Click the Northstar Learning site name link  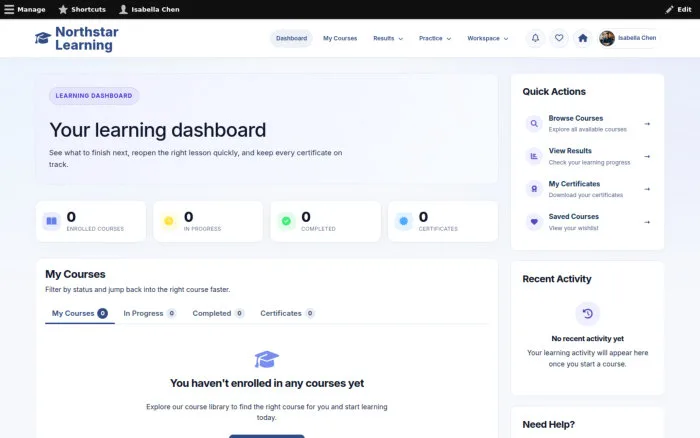pyautogui.click(x=87, y=38)
